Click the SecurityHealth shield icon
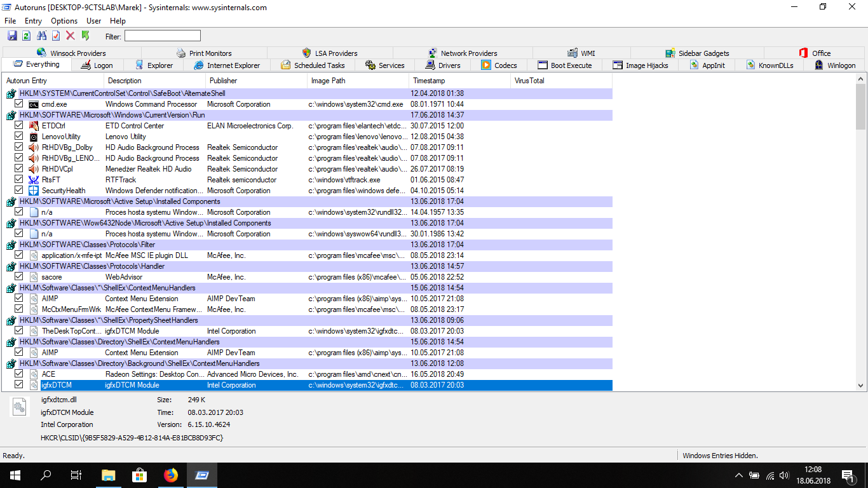868x488 pixels. coord(34,191)
